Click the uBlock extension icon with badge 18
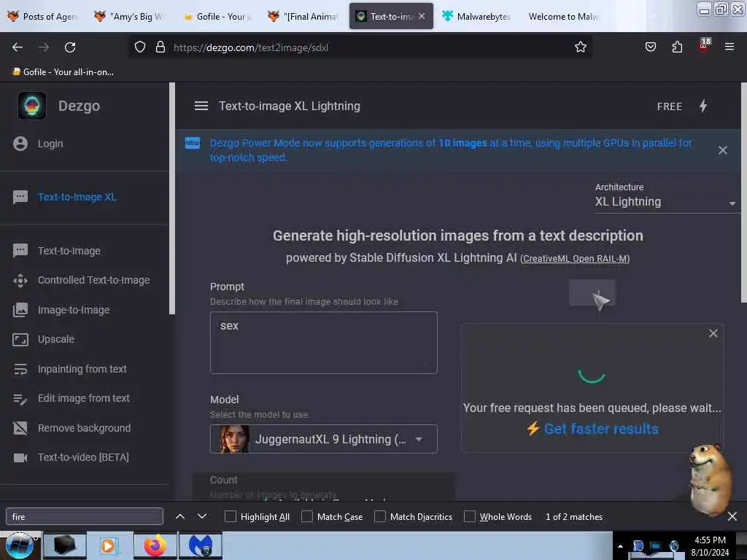 point(704,45)
